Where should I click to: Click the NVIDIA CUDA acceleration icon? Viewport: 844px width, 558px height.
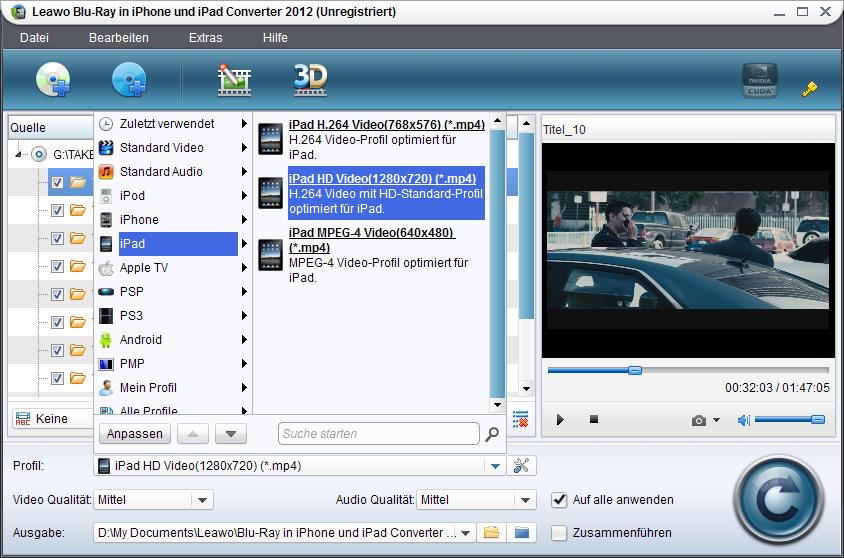(x=759, y=81)
